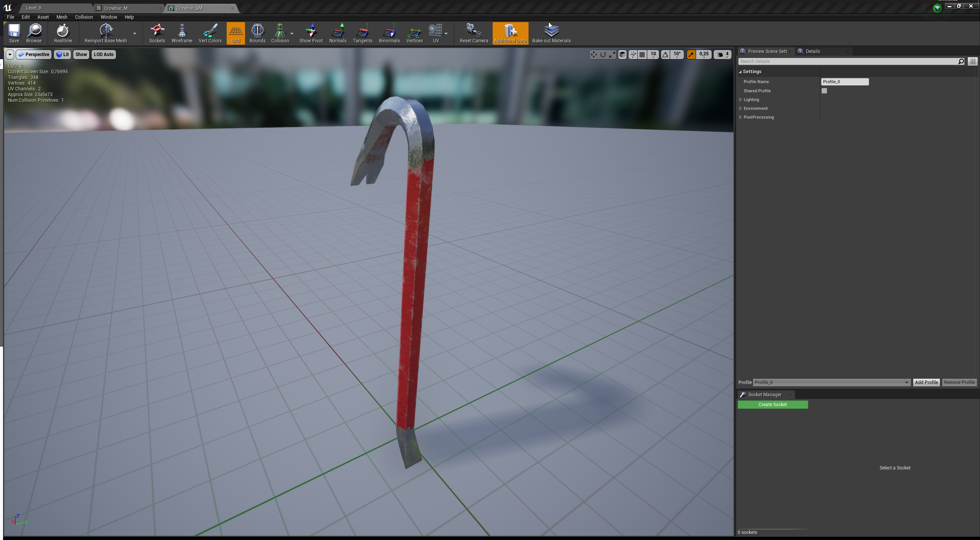Toggle Wireframe view mode
The image size is (980, 540).
point(182,33)
